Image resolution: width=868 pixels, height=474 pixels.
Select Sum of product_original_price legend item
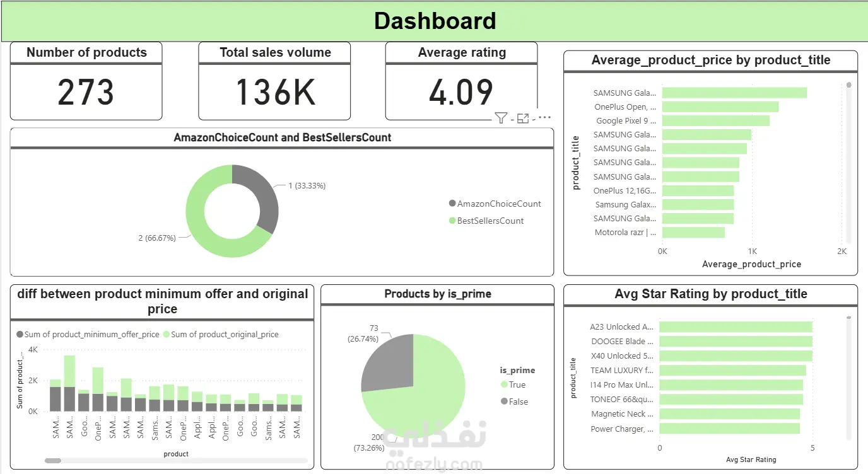(x=221, y=335)
